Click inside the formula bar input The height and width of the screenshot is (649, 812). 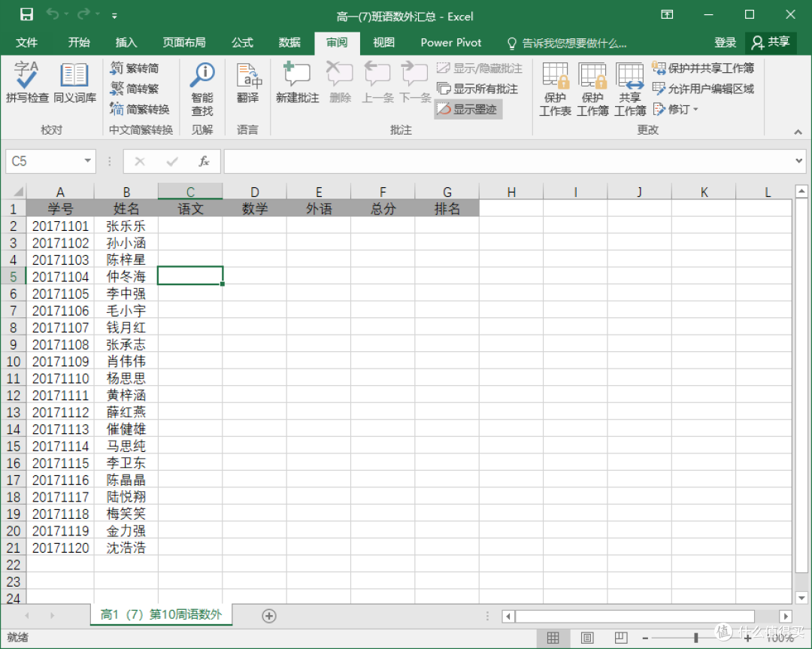[x=509, y=161]
